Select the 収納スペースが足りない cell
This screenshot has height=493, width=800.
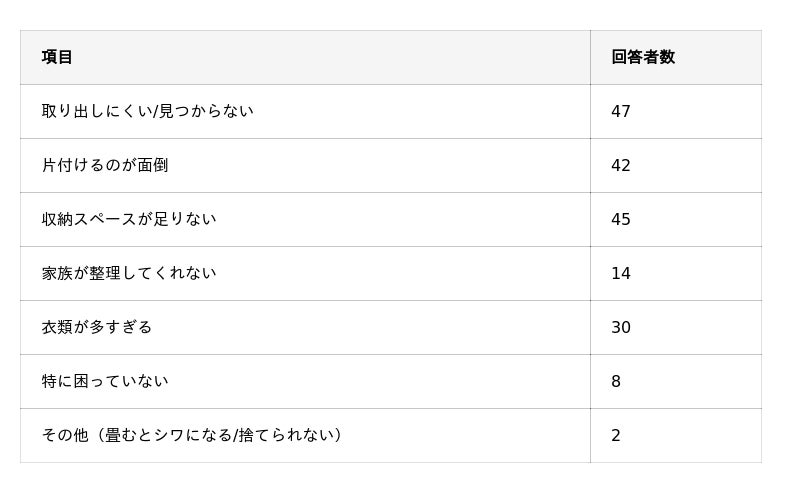click(305, 219)
